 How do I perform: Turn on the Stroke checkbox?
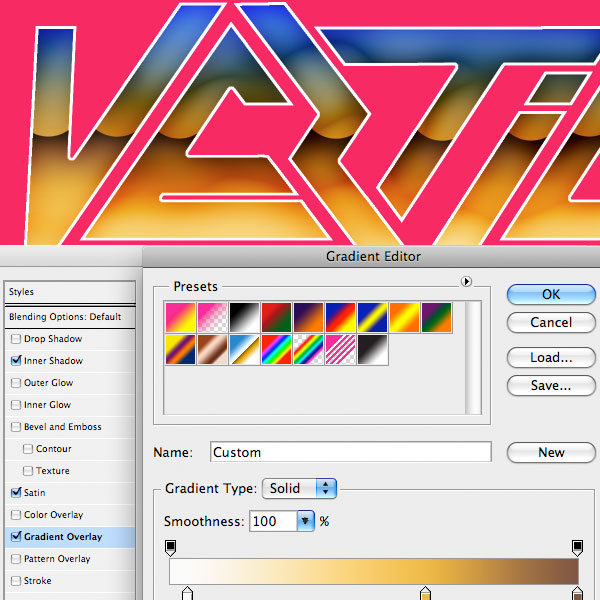click(16, 580)
